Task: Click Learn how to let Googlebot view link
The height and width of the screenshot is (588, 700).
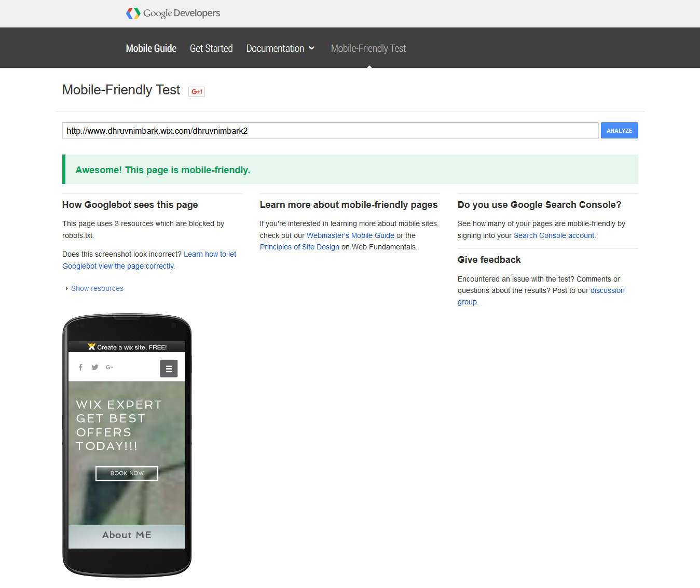Action: click(149, 260)
